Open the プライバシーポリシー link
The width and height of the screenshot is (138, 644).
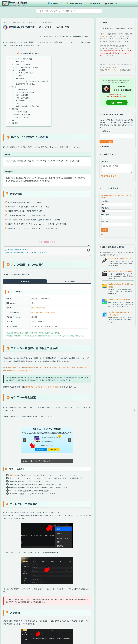(112, 70)
